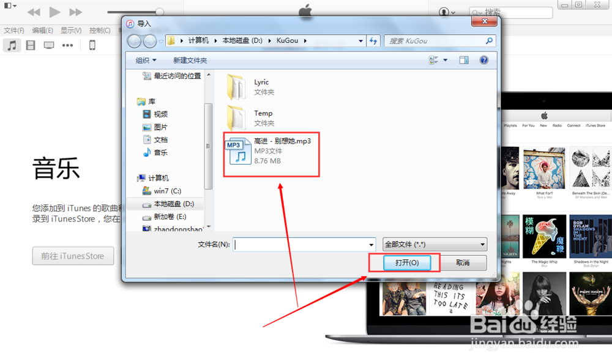
Task: Click the Beneath The Skin album thumbnail
Action: [x=591, y=168]
